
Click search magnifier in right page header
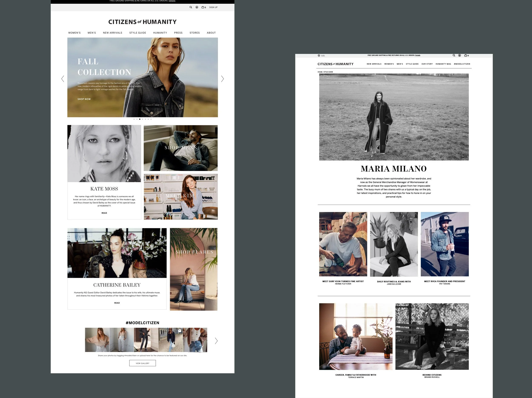tap(454, 55)
